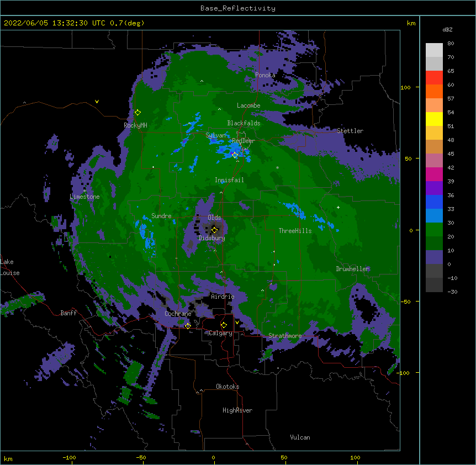Click the yellow diamond marker above Calgary label
The image size is (476, 465).
[224, 325]
